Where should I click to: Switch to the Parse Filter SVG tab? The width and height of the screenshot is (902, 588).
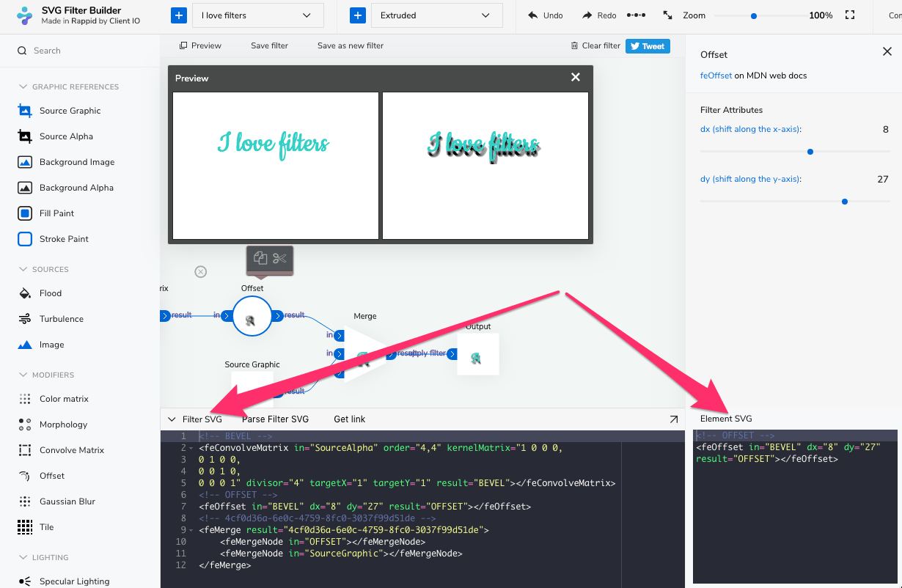(276, 419)
